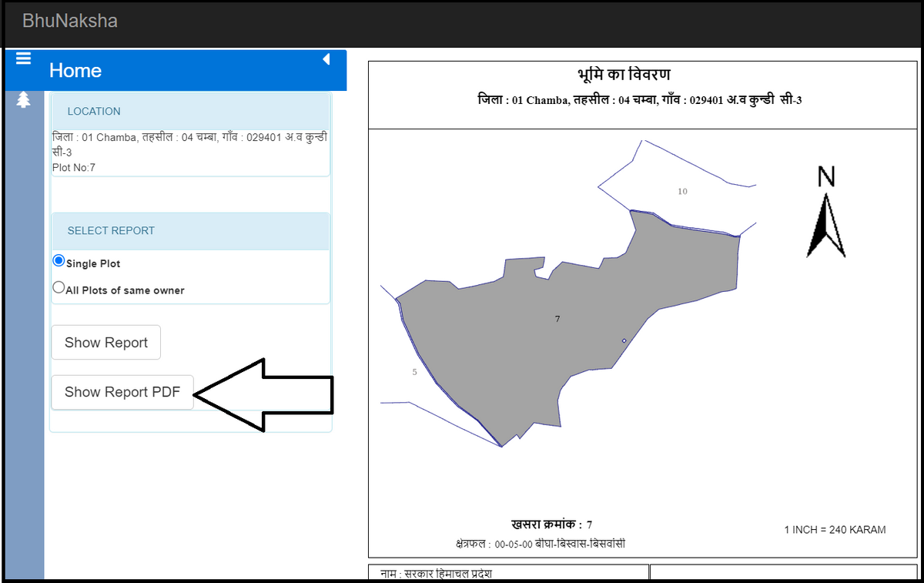Click the tree icon in the sidebar
Image resolution: width=924 pixels, height=583 pixels.
[x=23, y=99]
